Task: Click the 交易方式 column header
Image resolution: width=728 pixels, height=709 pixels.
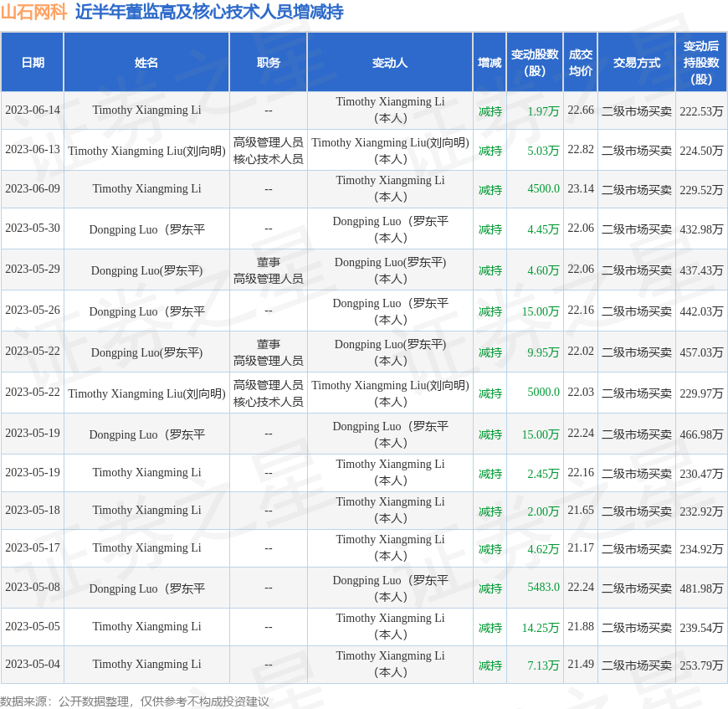Action: click(x=637, y=62)
